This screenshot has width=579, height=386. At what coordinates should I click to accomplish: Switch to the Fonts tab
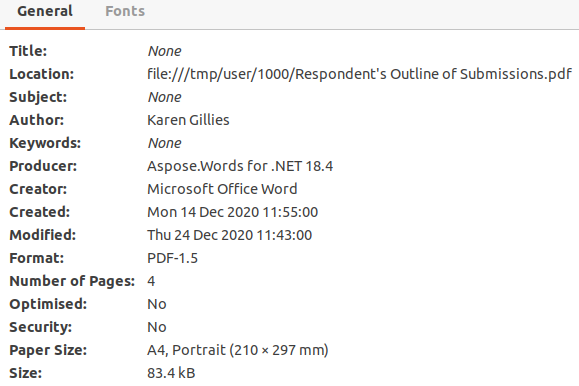click(x=125, y=11)
